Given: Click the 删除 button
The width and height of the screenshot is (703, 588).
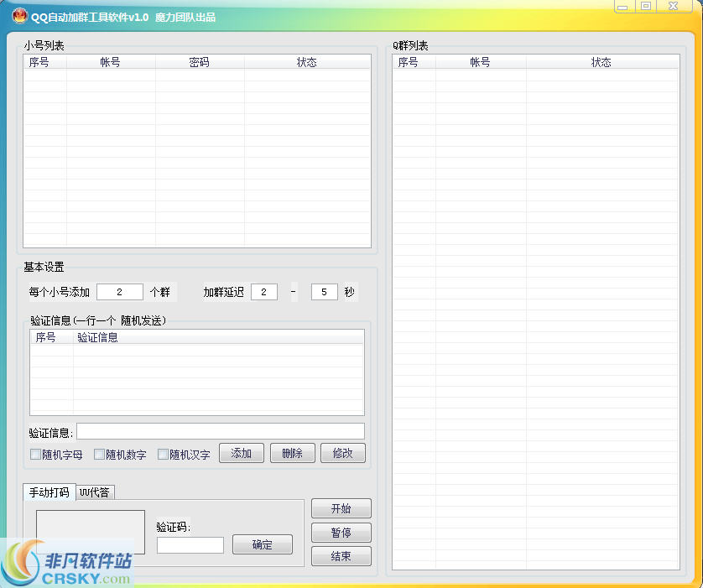Looking at the screenshot, I should [x=291, y=452].
